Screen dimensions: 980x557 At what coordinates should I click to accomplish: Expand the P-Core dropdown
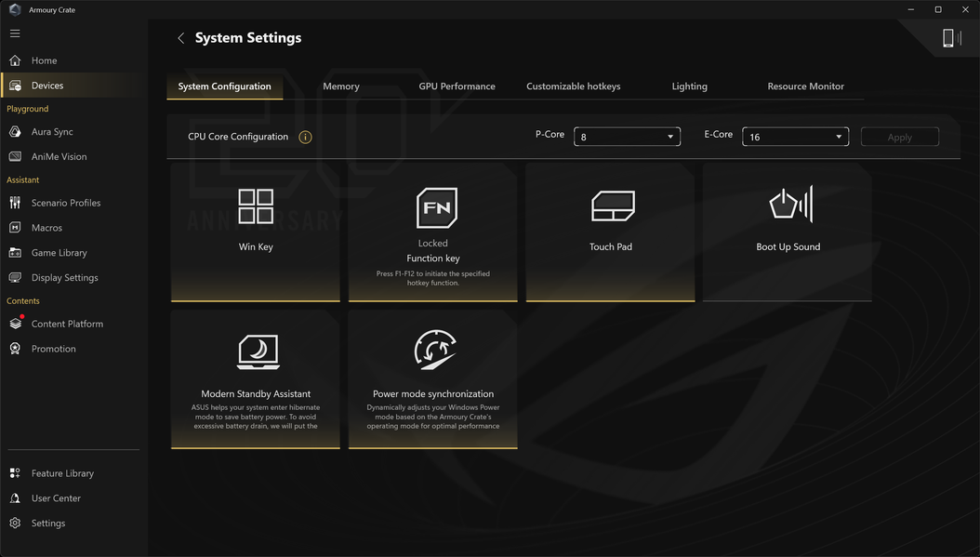tap(627, 137)
